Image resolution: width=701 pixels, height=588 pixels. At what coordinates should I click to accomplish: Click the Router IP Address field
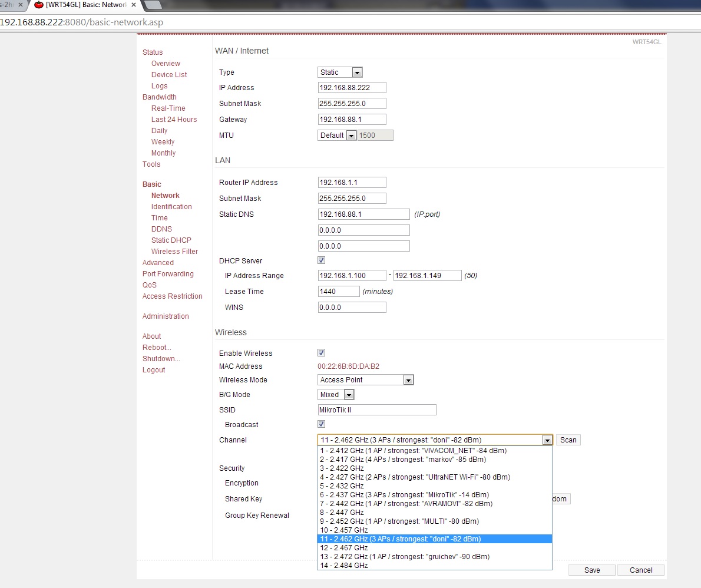point(352,183)
